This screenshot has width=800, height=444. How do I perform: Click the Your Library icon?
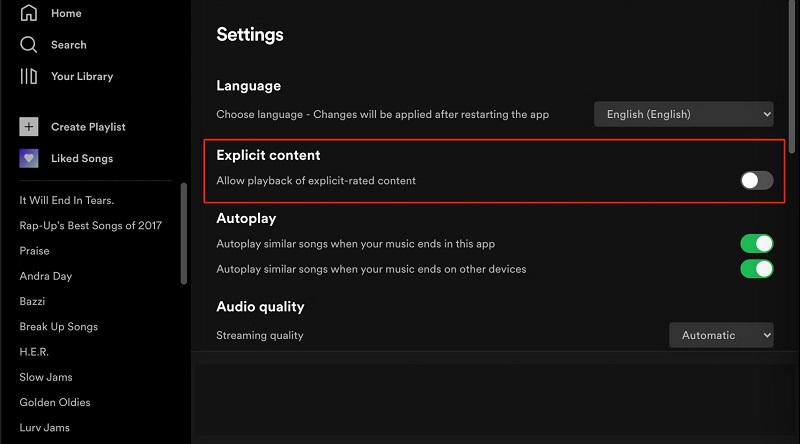click(x=29, y=76)
